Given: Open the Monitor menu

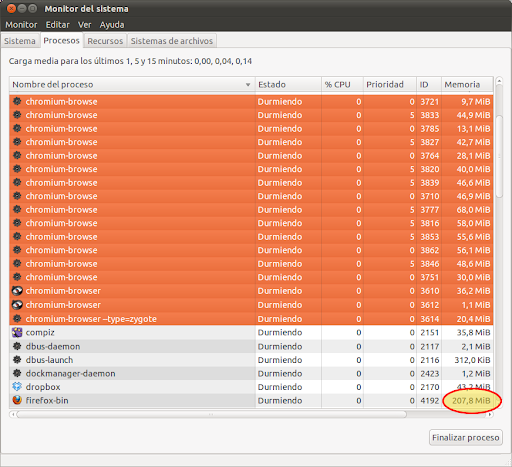Looking at the screenshot, I should (x=21, y=25).
